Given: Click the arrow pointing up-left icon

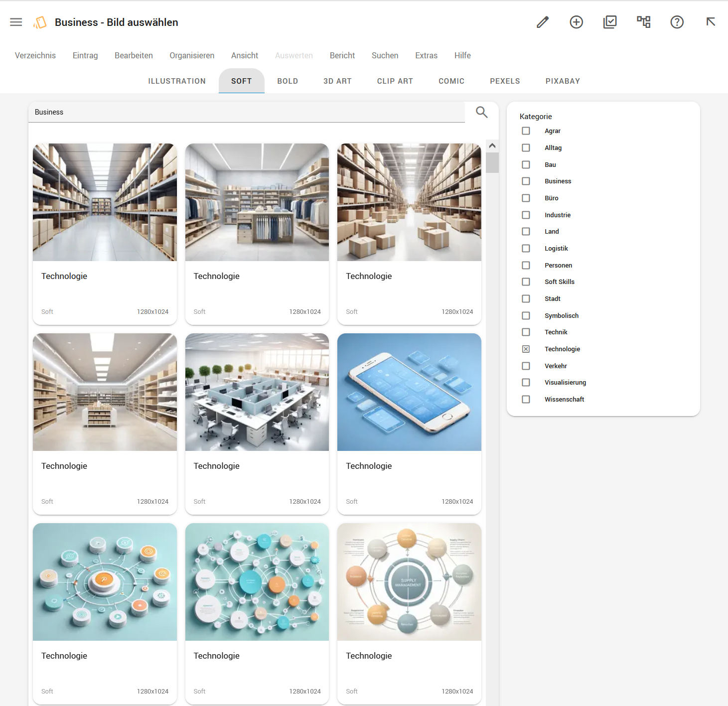Looking at the screenshot, I should (x=711, y=22).
